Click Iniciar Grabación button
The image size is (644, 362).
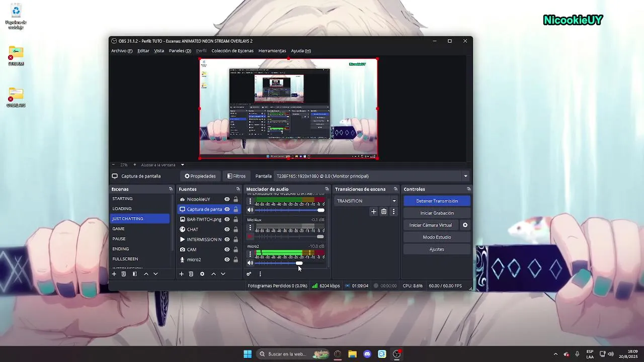tap(437, 213)
